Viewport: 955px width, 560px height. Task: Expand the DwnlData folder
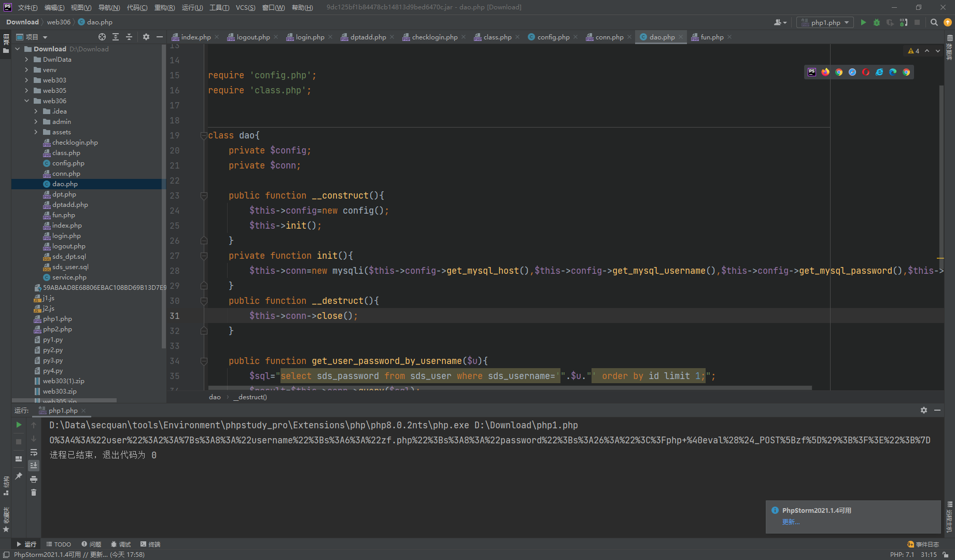coord(26,60)
